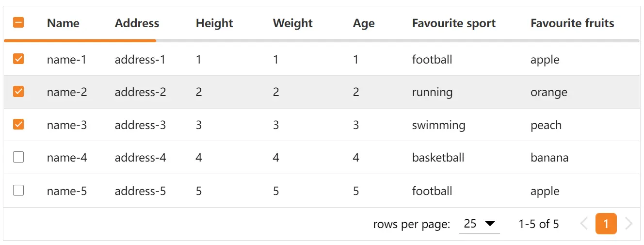Uncheck the name-3 row checkbox
The image size is (644, 245).
click(18, 124)
